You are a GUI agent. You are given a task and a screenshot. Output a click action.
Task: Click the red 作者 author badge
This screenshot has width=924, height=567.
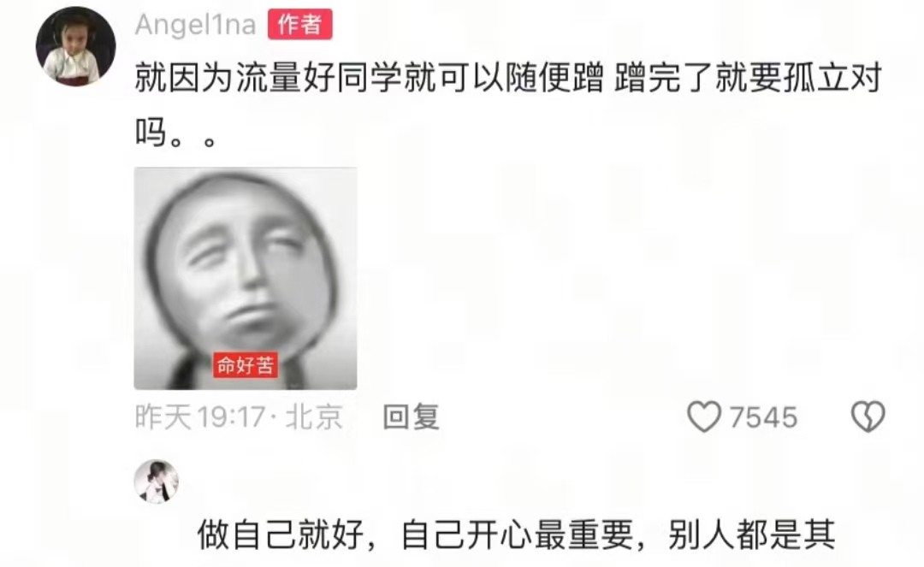(x=300, y=24)
